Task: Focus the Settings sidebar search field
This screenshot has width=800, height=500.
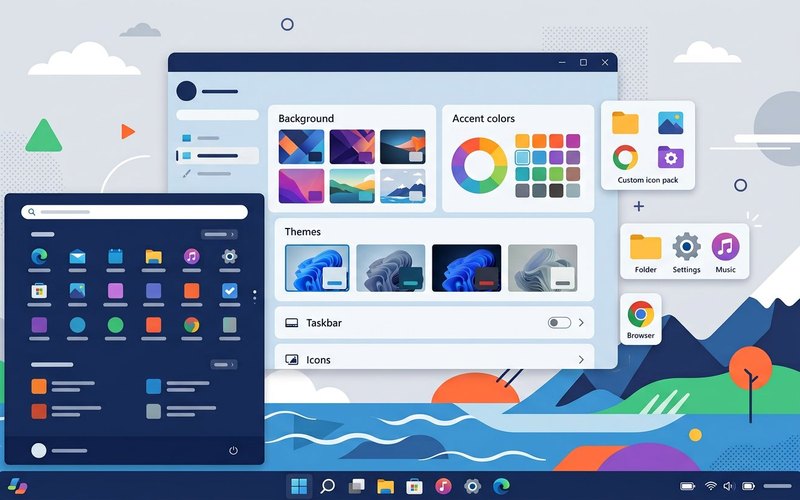Action: point(217,115)
